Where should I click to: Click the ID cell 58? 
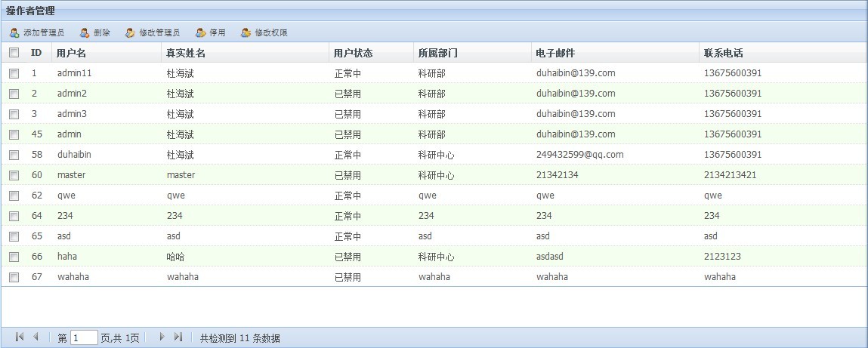tap(37, 154)
